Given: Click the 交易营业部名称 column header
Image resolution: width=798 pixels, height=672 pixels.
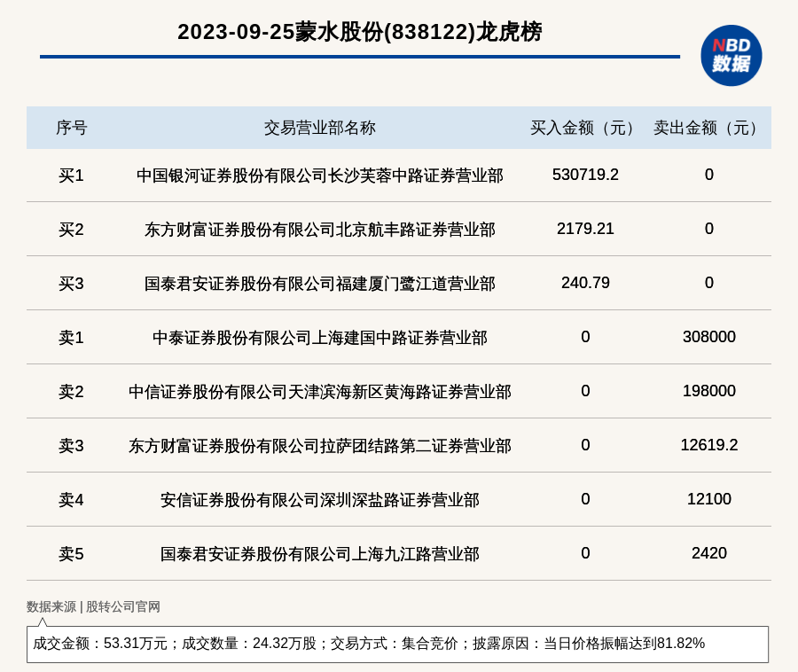Looking at the screenshot, I should coord(319,128).
